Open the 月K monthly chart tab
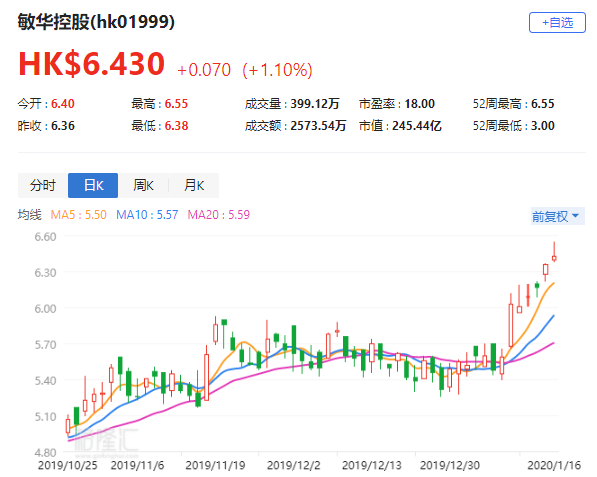 [x=194, y=185]
